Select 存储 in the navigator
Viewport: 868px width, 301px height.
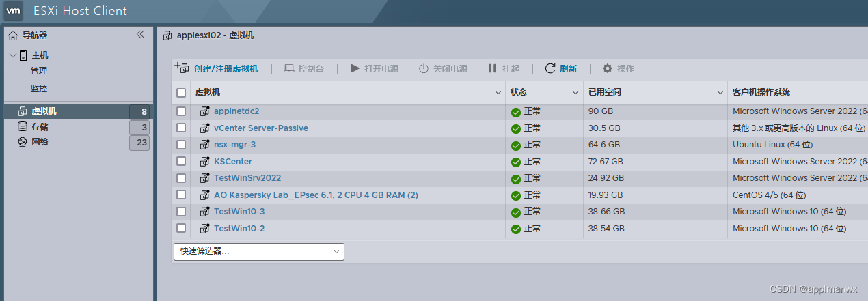click(x=40, y=127)
